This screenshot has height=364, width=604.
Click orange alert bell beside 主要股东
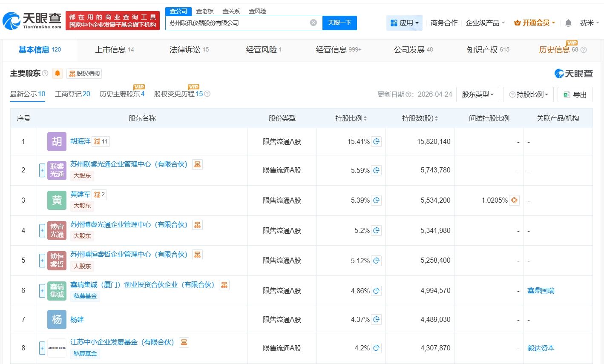pyautogui.click(x=58, y=74)
